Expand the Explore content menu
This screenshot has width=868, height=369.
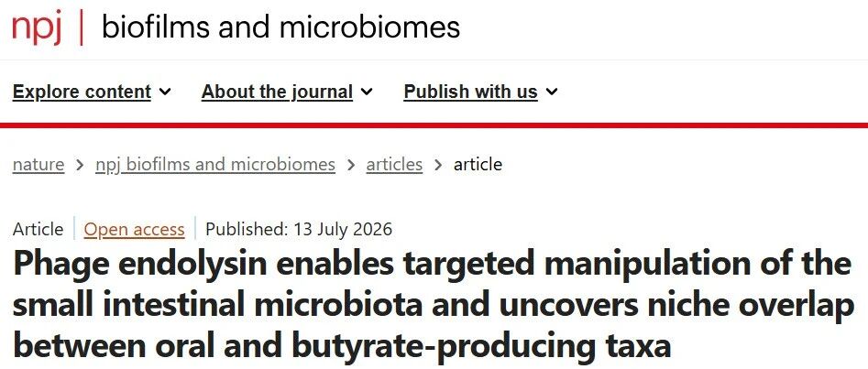pos(92,92)
